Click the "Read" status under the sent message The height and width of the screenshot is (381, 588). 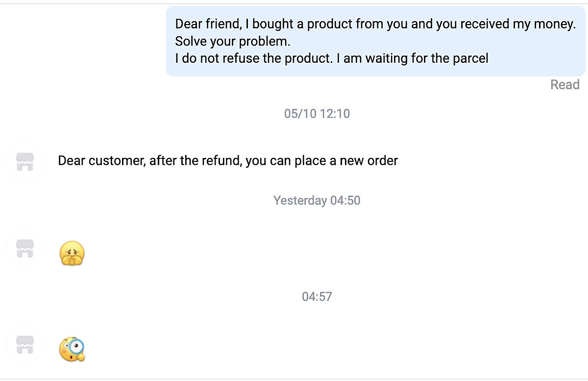564,85
